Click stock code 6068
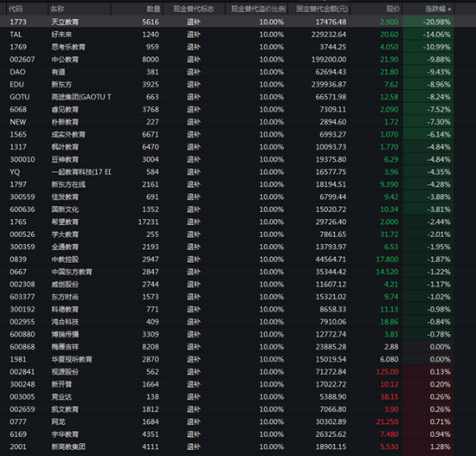This screenshot has height=456, width=476. pyautogui.click(x=18, y=109)
